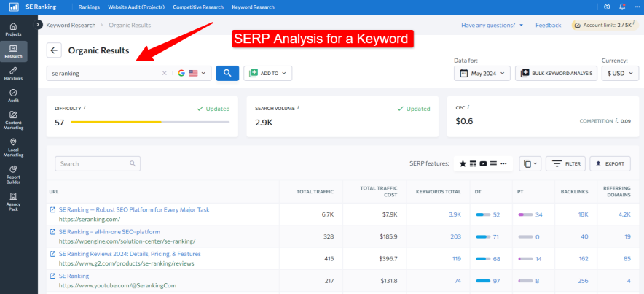Open the search engine and country dropdown

click(x=192, y=73)
